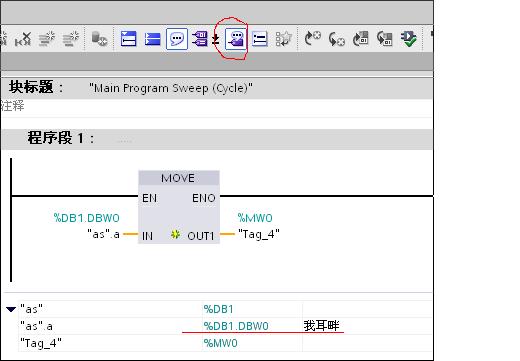The image size is (520, 361).
Task: Select the MOVE instruction box title
Action: pos(179,178)
